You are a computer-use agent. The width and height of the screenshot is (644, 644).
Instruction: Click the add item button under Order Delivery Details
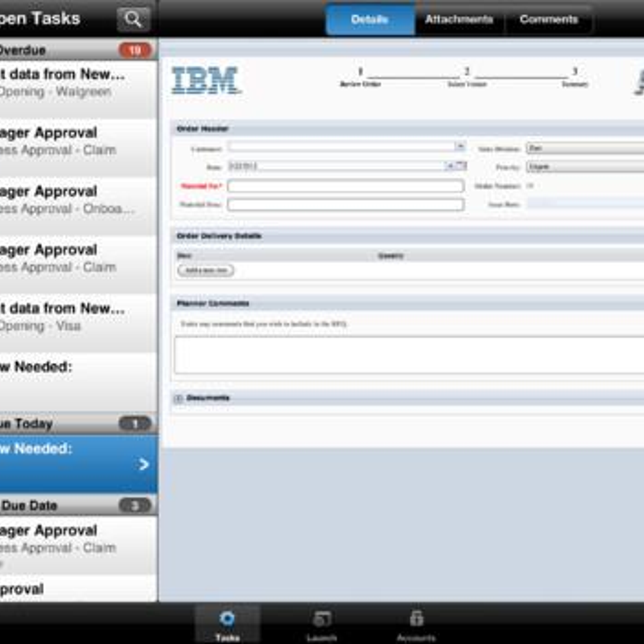point(206,270)
